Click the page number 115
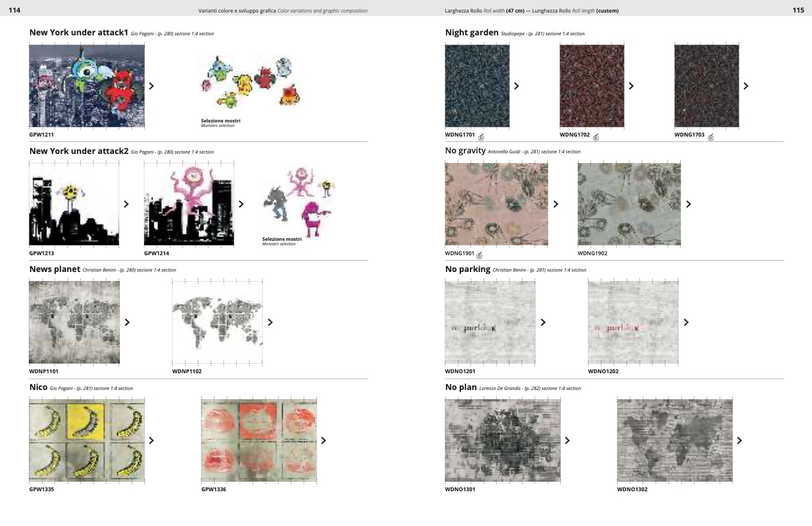 coord(798,10)
